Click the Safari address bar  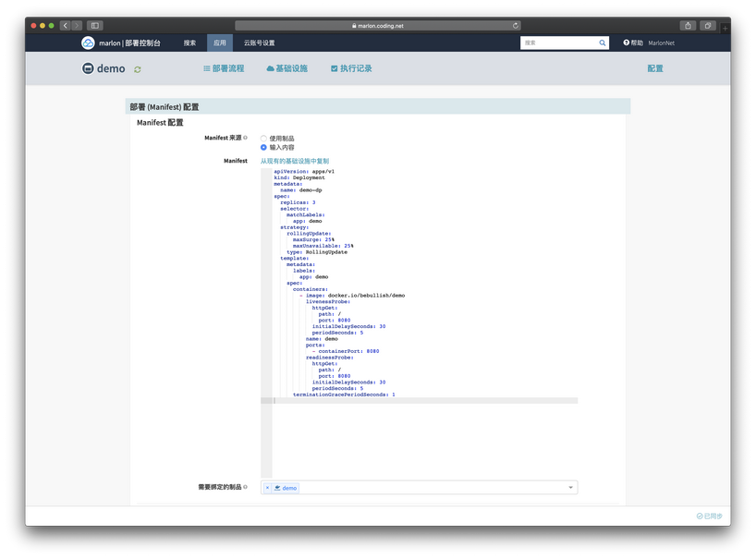click(377, 26)
